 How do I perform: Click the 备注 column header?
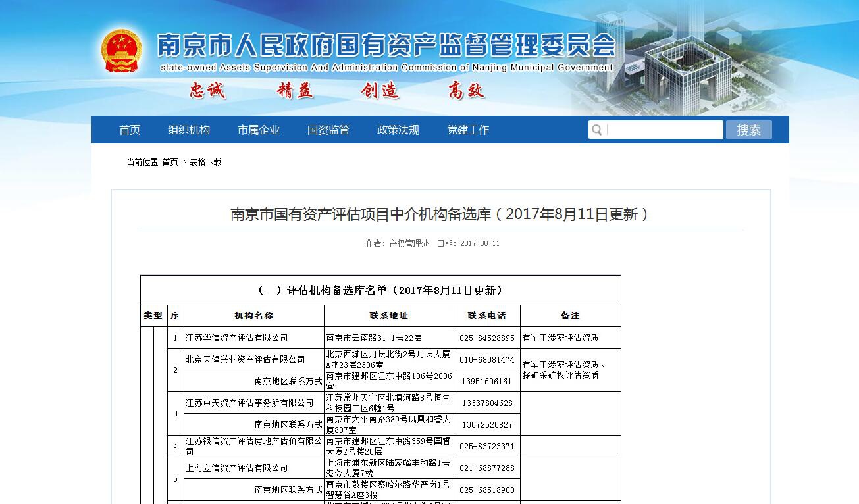[x=570, y=316]
